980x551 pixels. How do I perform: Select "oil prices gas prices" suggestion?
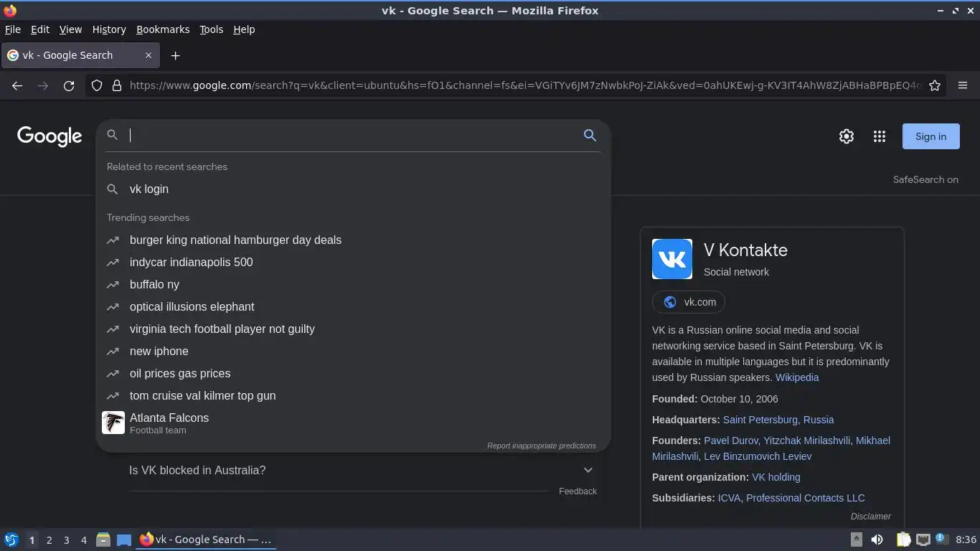pos(353,373)
